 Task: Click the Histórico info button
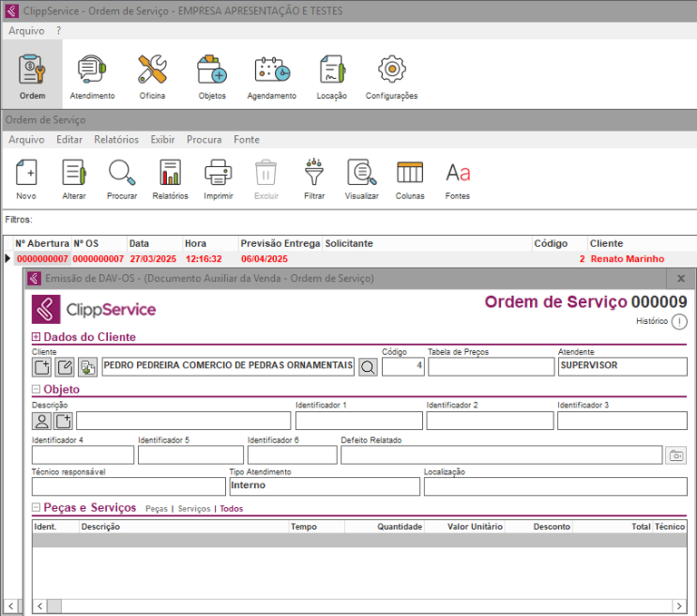click(x=679, y=321)
